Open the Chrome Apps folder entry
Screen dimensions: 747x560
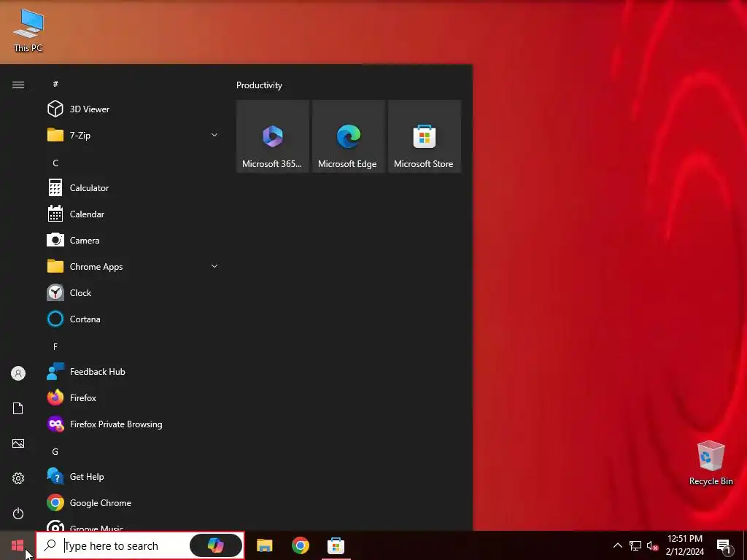[x=133, y=266]
